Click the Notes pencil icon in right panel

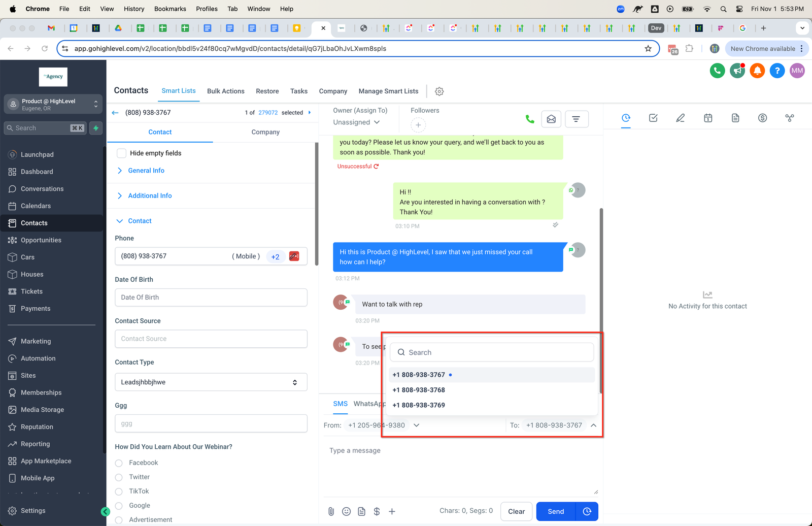point(681,118)
